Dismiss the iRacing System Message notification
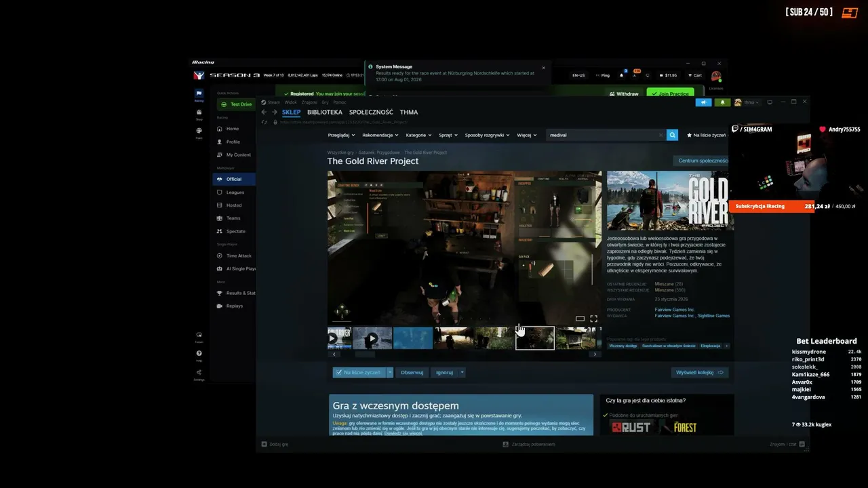868x488 pixels. click(543, 67)
